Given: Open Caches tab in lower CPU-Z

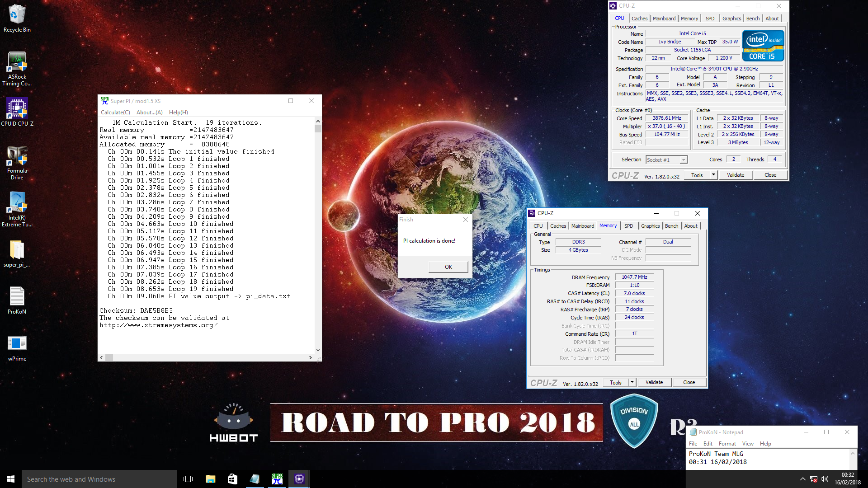Looking at the screenshot, I should 558,226.
